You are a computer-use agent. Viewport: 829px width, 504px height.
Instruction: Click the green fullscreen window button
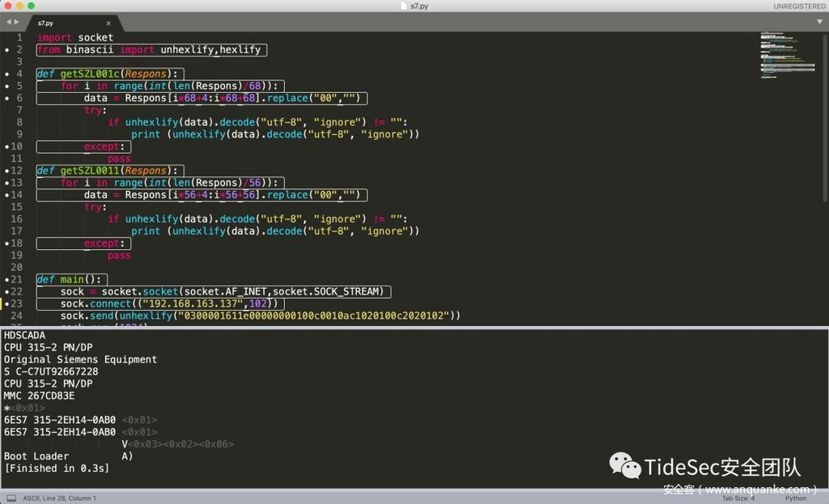point(32,6)
